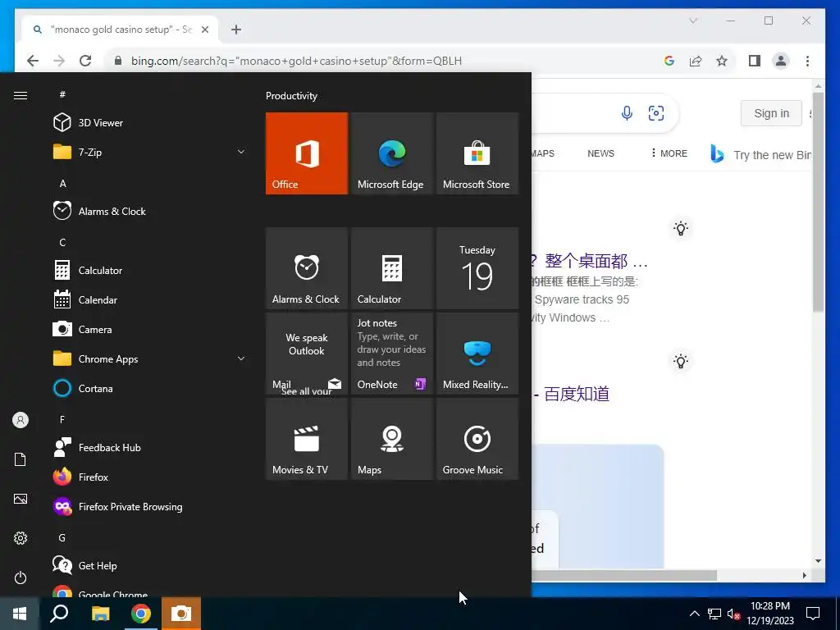
Task: Open Settings gear in Start sidebar
Action: [21, 538]
